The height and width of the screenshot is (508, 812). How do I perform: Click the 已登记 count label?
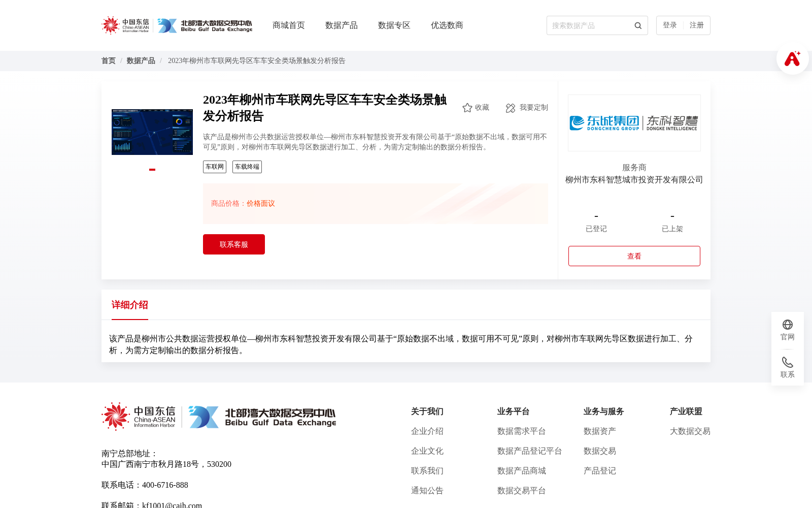tap(596, 229)
